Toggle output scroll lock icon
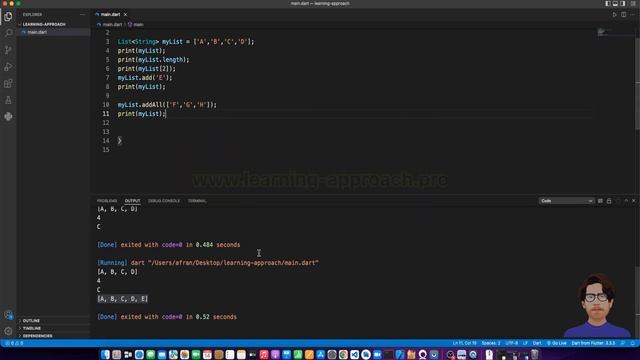Viewport: 640px width, 360px height. [x=609, y=201]
